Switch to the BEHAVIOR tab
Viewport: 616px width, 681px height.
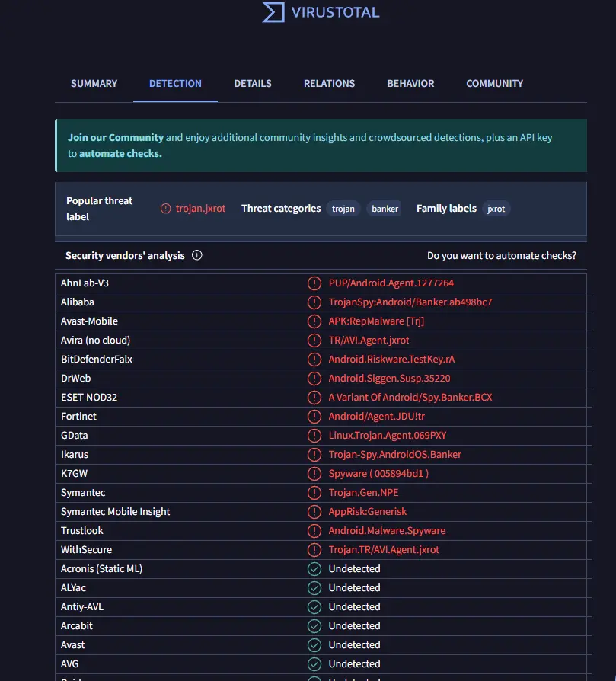(x=410, y=83)
